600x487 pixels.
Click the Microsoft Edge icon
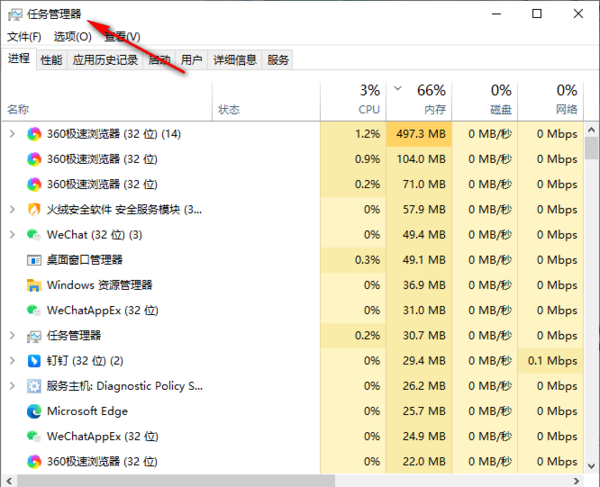tap(34, 411)
